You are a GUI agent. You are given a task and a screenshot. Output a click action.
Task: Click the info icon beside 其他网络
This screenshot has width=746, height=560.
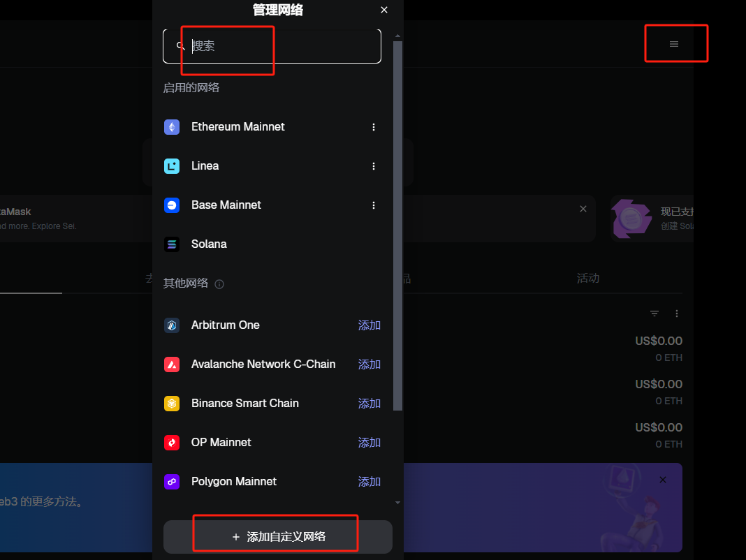pyautogui.click(x=219, y=284)
